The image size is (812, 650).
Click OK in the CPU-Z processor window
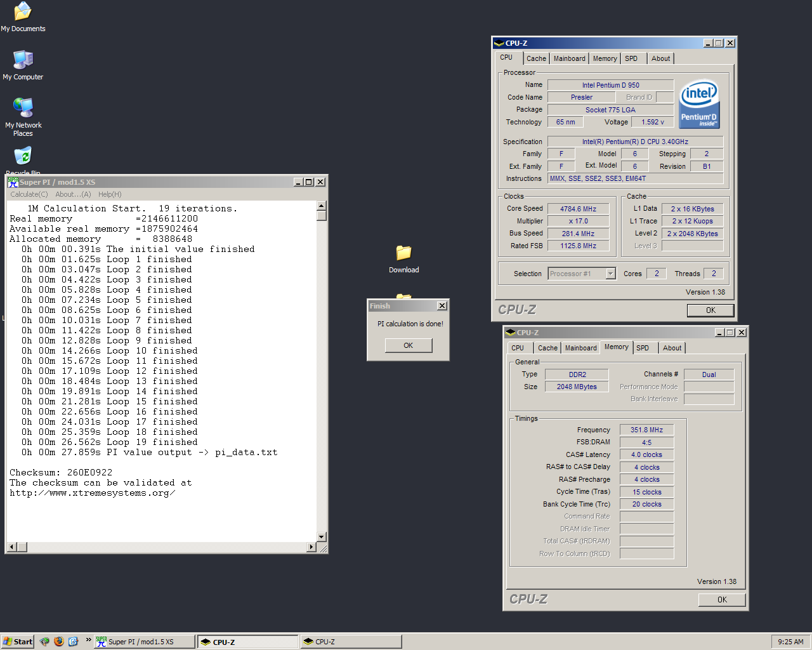(x=710, y=310)
